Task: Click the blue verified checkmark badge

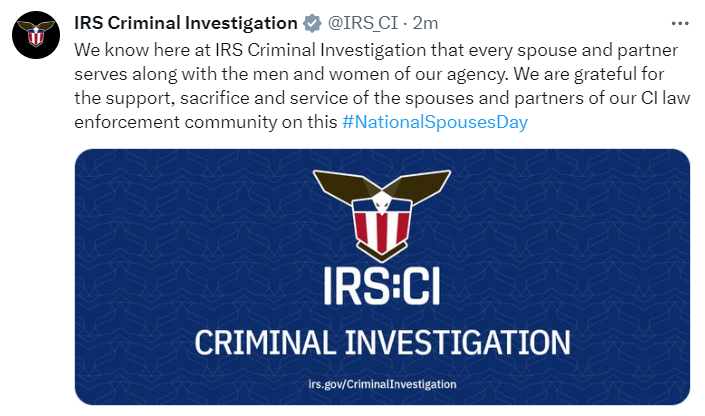Action: [x=313, y=23]
